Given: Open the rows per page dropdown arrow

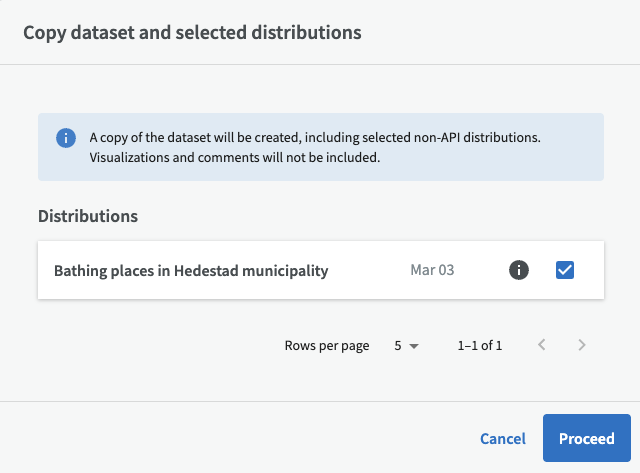Looking at the screenshot, I should [414, 346].
